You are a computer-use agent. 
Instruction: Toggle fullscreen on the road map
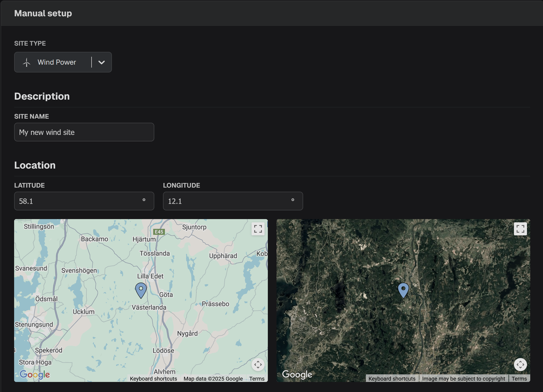258,229
